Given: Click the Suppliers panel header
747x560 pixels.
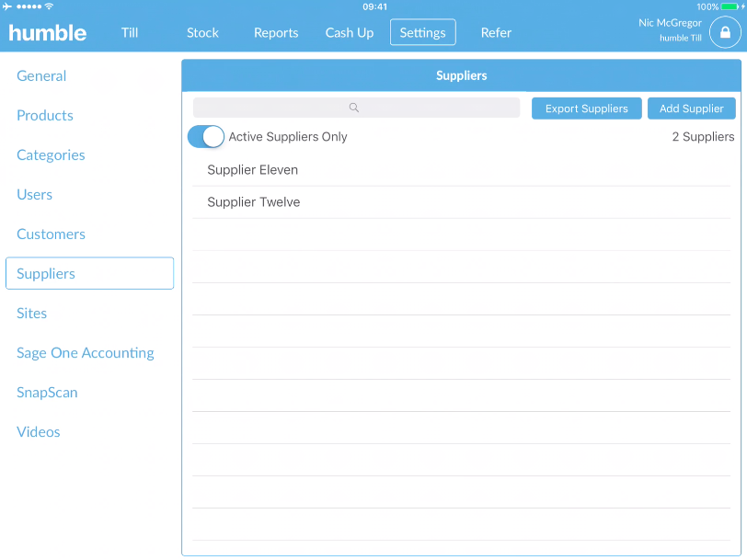Looking at the screenshot, I should point(461,75).
